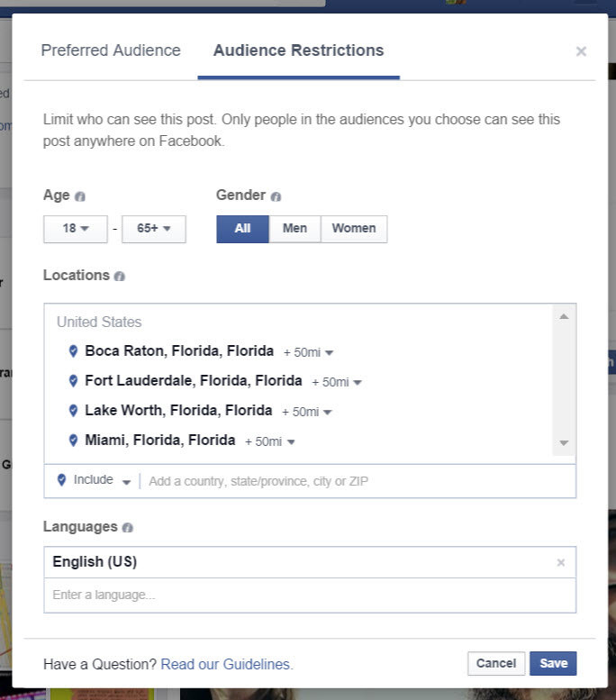
Task: Open the Gender info tooltip icon
Action: point(276,196)
